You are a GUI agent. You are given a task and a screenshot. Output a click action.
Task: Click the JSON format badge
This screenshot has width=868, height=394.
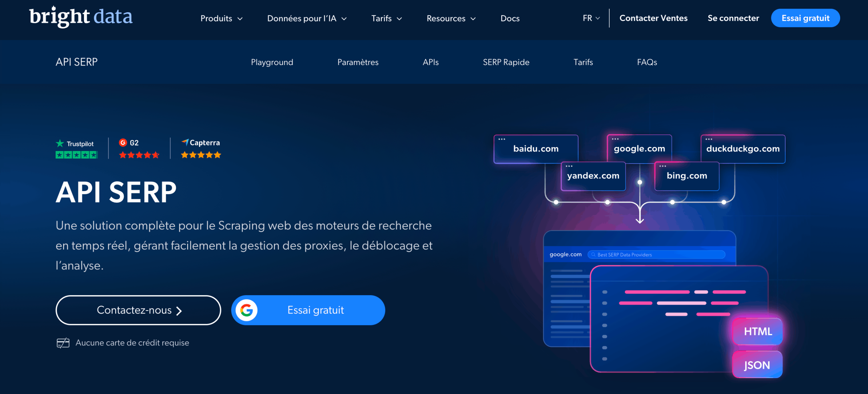(x=757, y=365)
